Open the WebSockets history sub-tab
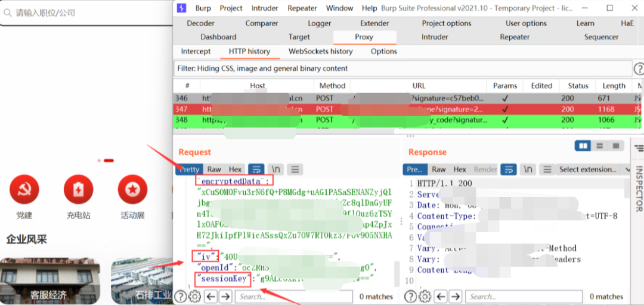 click(x=320, y=51)
